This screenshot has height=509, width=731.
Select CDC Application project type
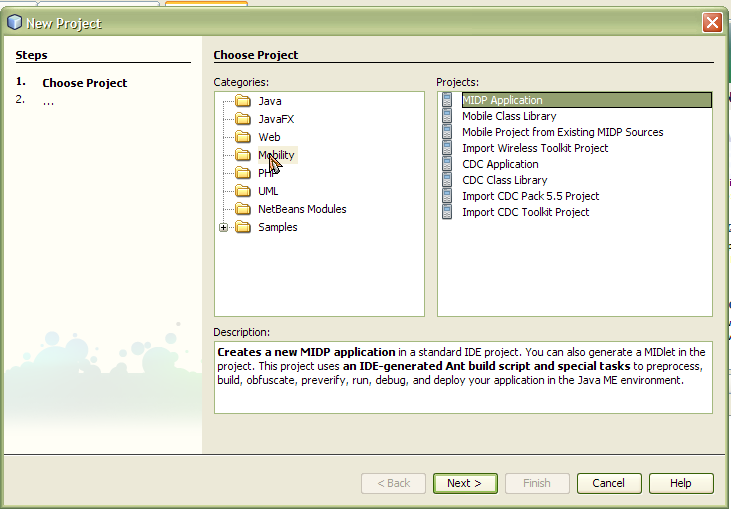[500, 164]
